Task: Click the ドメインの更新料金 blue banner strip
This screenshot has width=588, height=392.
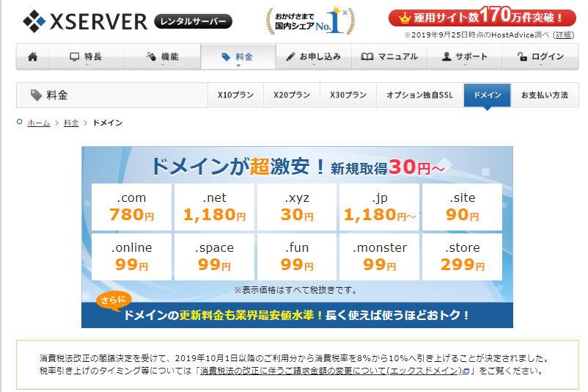Action: tap(297, 315)
